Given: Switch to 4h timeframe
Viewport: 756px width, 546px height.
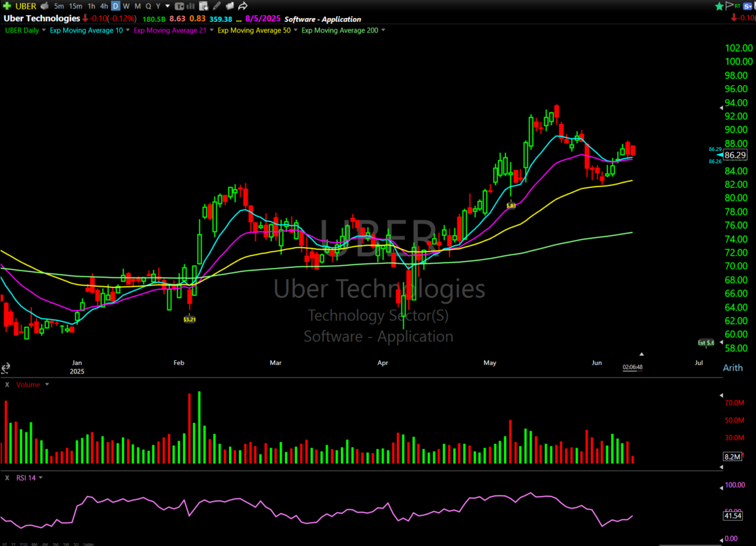Looking at the screenshot, I should click(104, 6).
